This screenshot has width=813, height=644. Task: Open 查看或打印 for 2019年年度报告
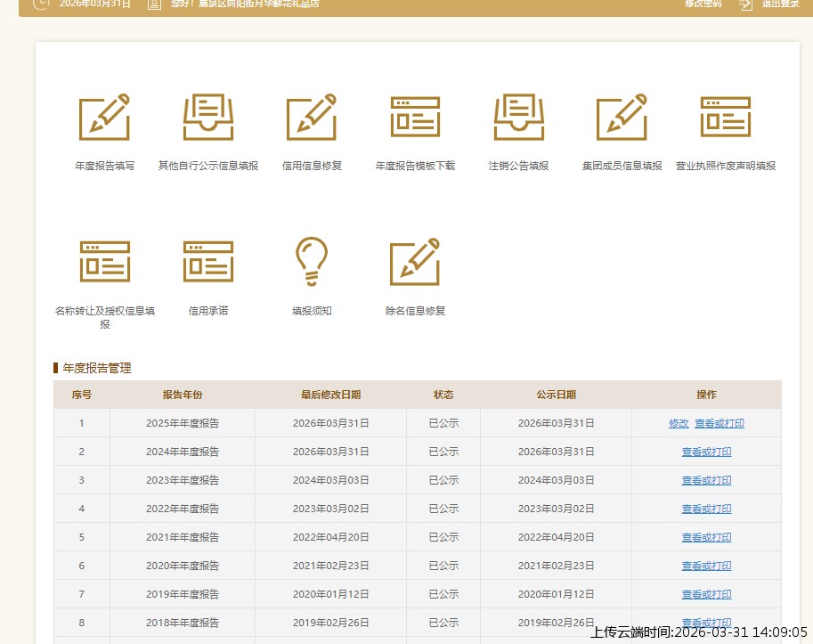click(x=706, y=594)
